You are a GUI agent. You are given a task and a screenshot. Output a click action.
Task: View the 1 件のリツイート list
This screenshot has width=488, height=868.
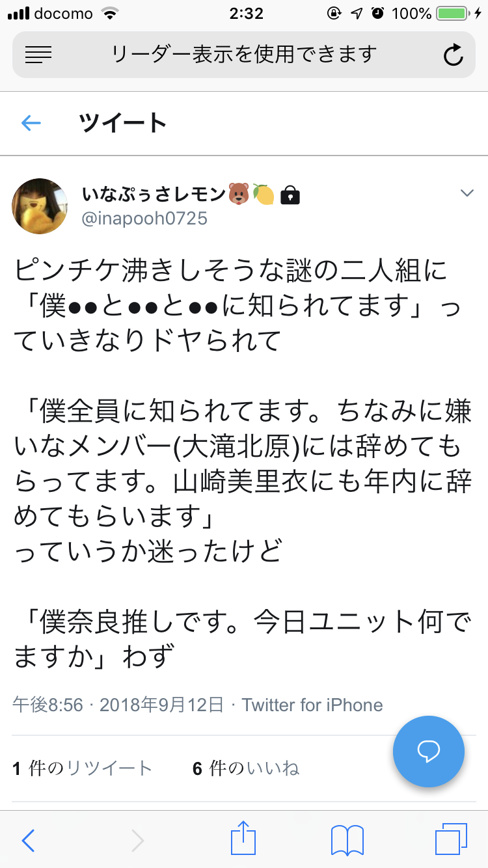pos(83,768)
